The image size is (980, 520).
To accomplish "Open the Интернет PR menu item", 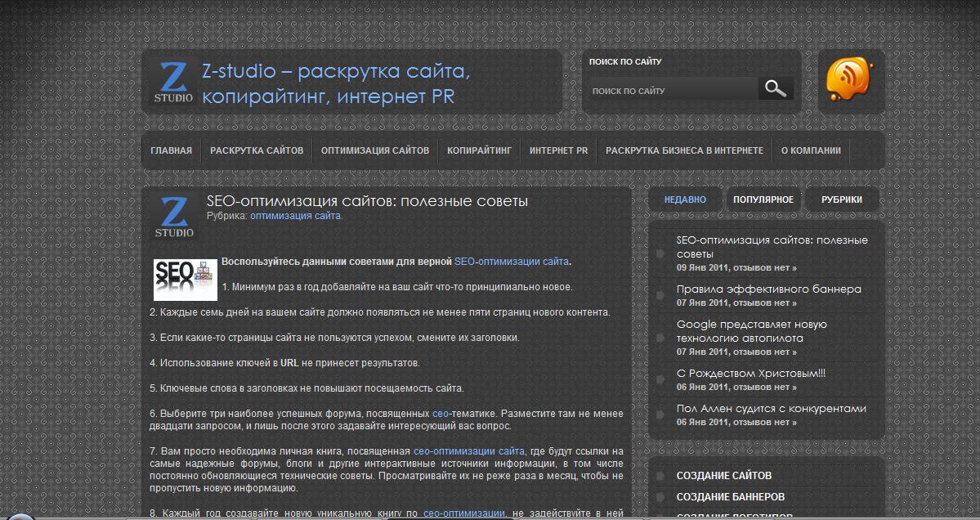I will pyautogui.click(x=559, y=150).
